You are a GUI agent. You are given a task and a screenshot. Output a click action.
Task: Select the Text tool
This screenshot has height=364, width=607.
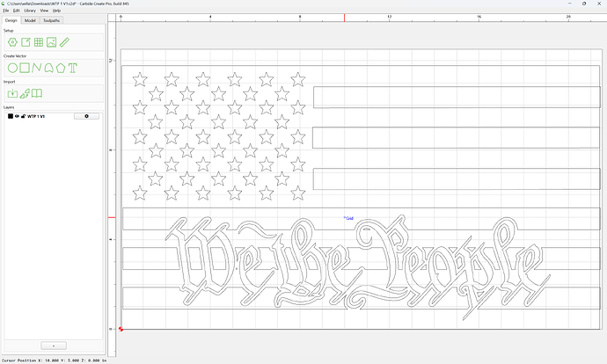tap(73, 68)
